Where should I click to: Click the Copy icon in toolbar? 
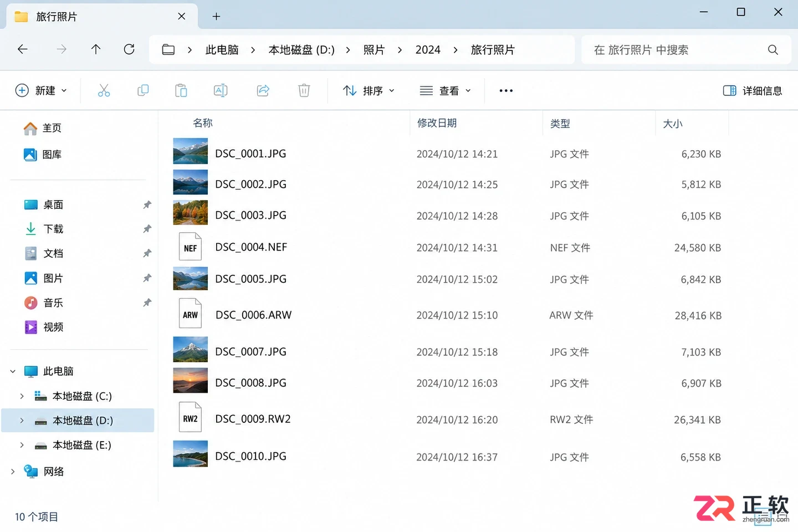point(143,90)
